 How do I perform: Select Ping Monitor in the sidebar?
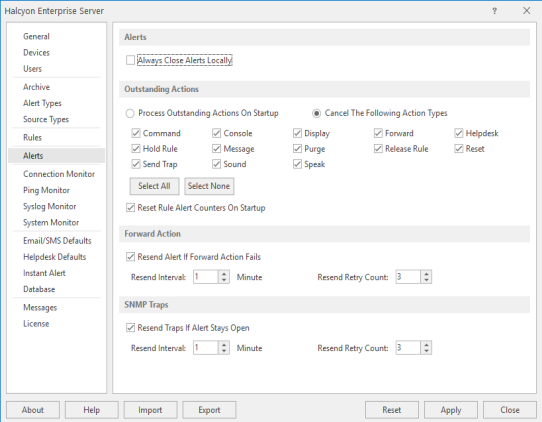(46, 190)
